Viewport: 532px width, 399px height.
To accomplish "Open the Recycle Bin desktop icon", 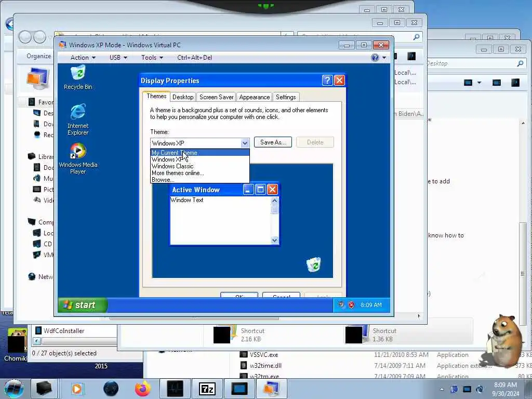I will [x=78, y=78].
